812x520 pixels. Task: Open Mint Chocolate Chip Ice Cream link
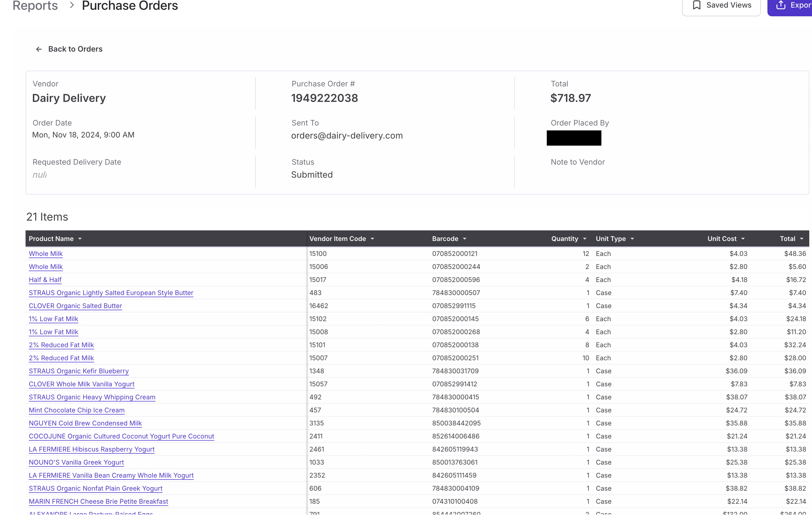[77, 410]
